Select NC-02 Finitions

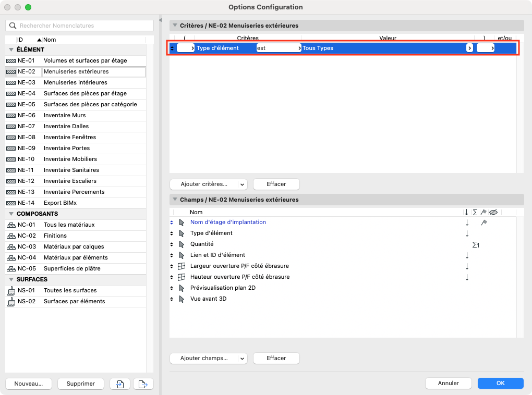(x=76, y=236)
